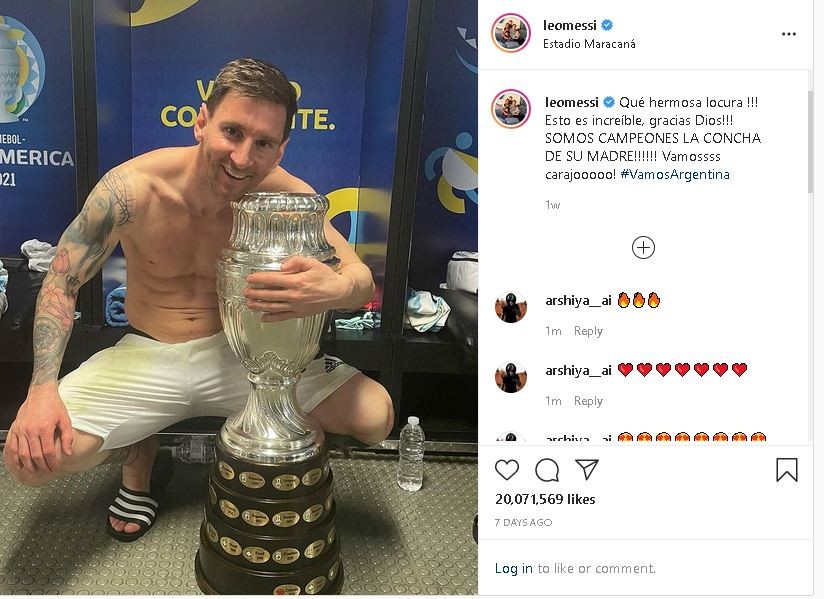Open leomessi header profile picture
824x599 pixels.
(x=511, y=33)
